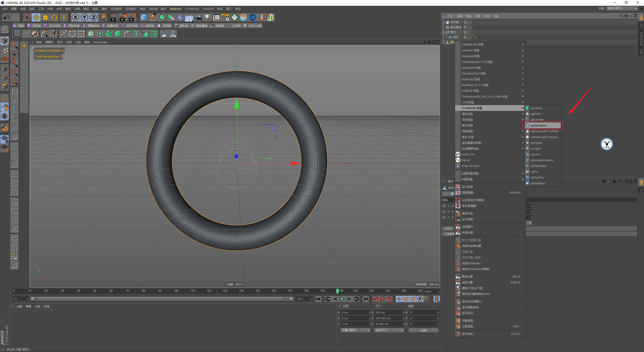Viewport: 644px width, 352px height.
Task: Choose xpDynamics from the X-Particles submenu
Action: tap(543, 125)
